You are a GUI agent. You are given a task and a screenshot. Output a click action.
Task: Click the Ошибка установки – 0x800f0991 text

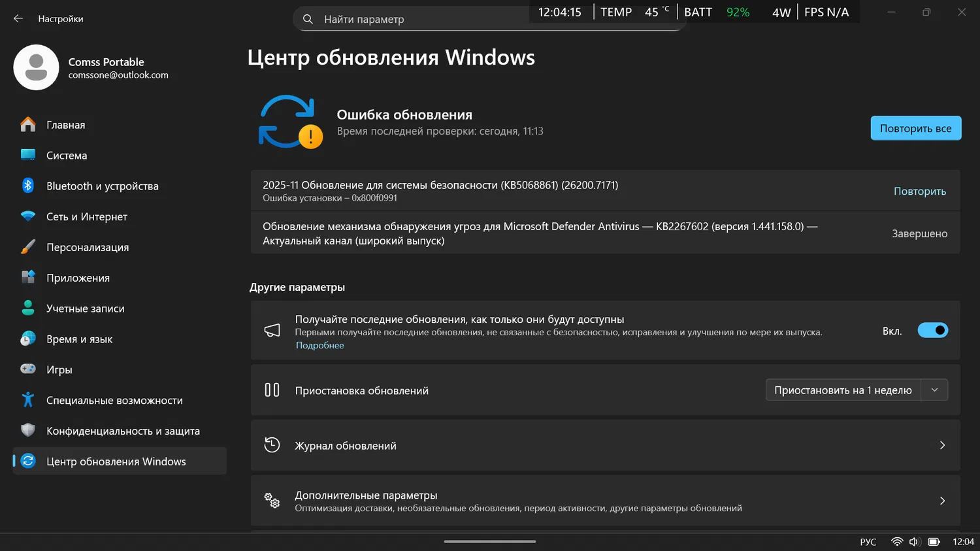click(x=330, y=198)
